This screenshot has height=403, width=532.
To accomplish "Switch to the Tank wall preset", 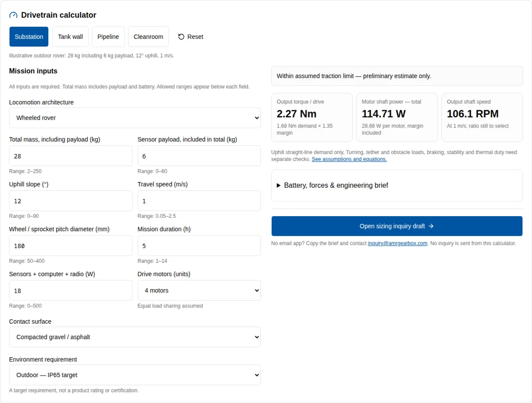I will (70, 37).
